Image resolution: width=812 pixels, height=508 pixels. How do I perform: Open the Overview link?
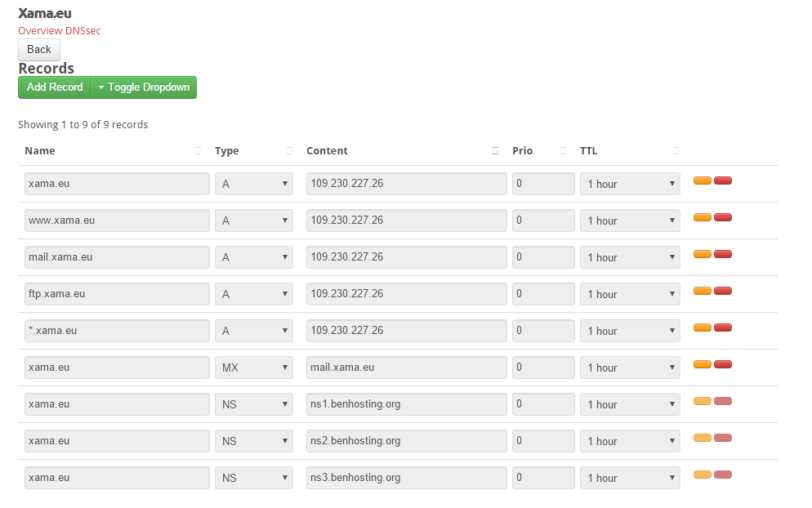coord(40,31)
